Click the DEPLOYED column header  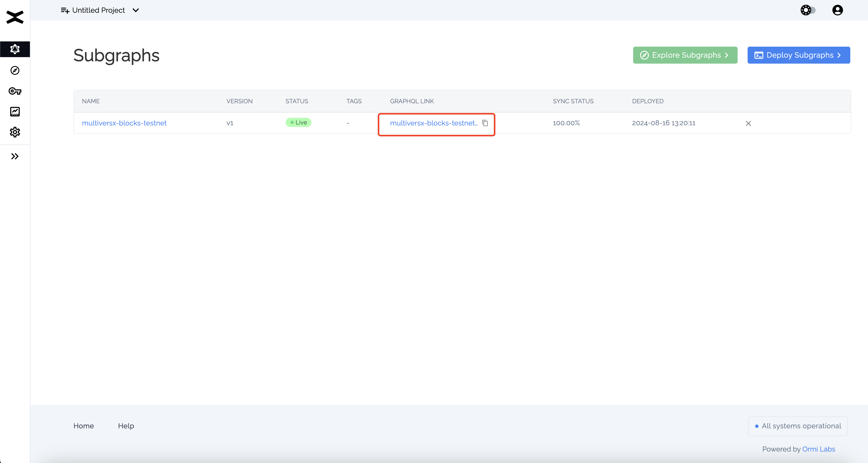(648, 101)
